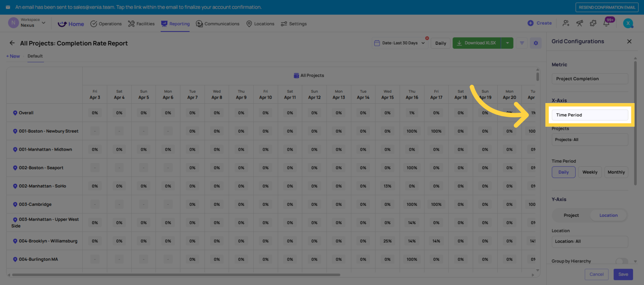Viewport: 644px width, 285px height.
Task: Expand the Download XLSX dropdown arrow
Action: click(x=507, y=43)
